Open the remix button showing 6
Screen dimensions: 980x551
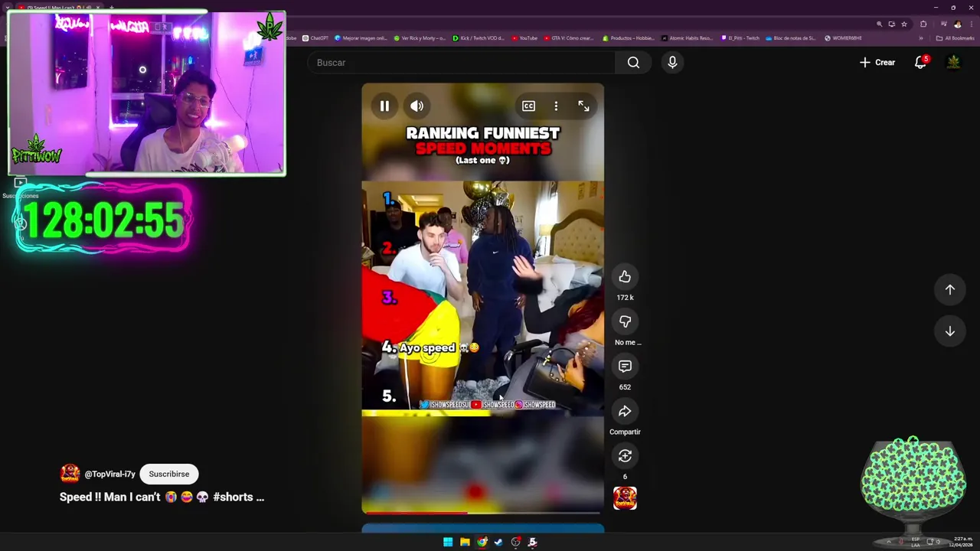[x=625, y=456]
